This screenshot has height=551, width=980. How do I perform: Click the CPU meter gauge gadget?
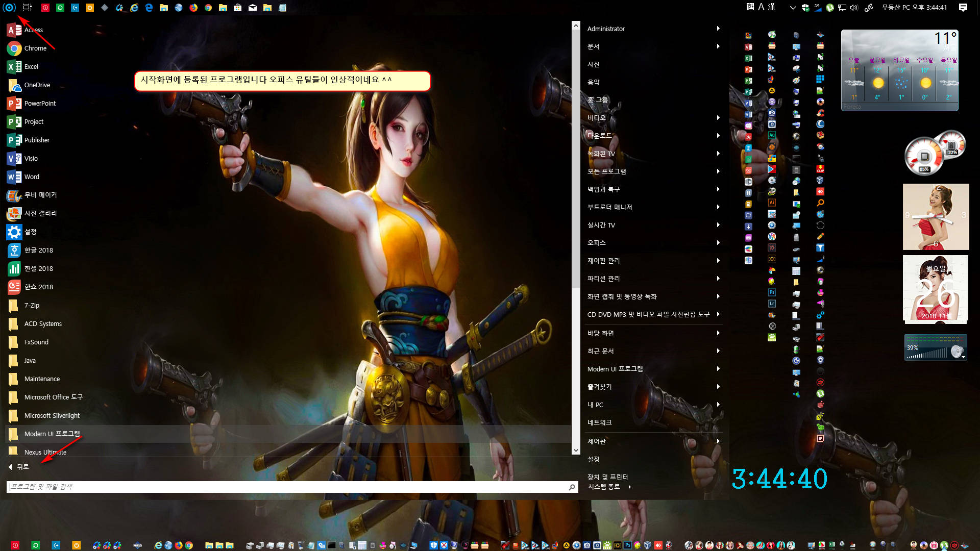pyautogui.click(x=924, y=156)
